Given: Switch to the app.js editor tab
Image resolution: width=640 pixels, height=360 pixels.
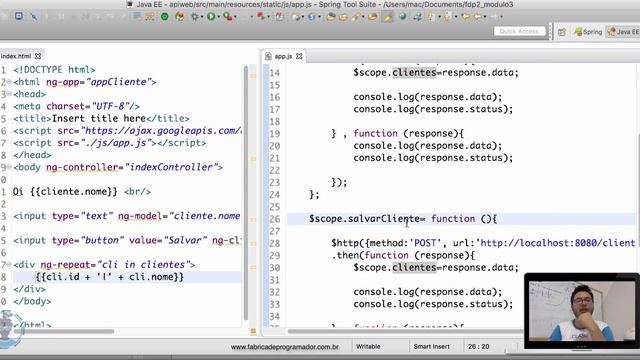Looking at the screenshot, I should click(283, 56).
